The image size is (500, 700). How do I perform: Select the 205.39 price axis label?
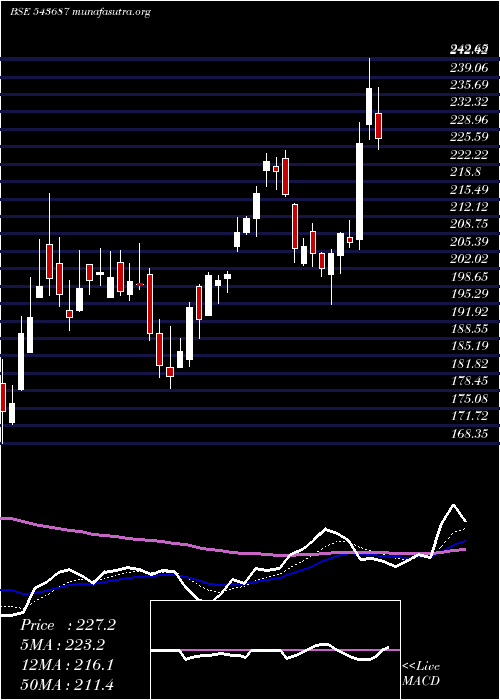pyautogui.click(x=470, y=242)
